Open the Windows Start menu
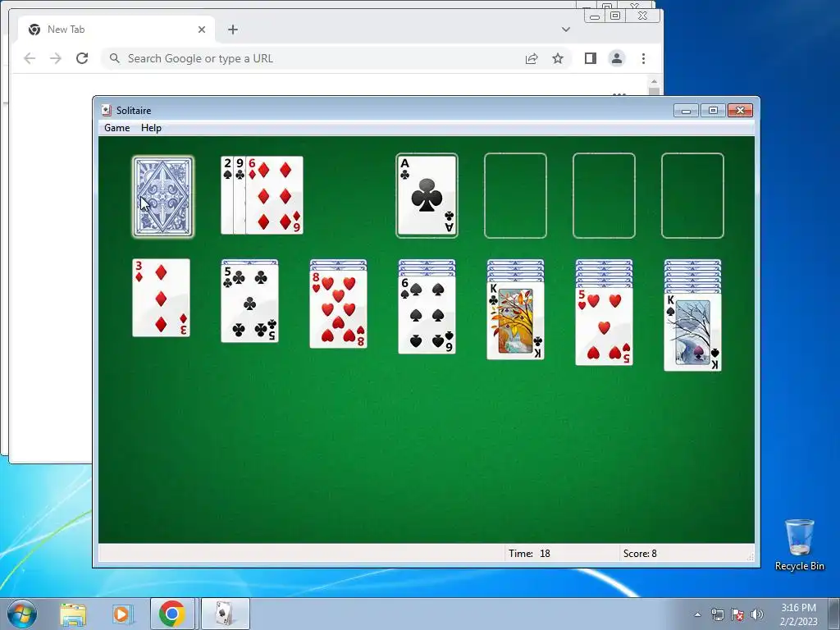This screenshot has height=630, width=840. click(21, 614)
